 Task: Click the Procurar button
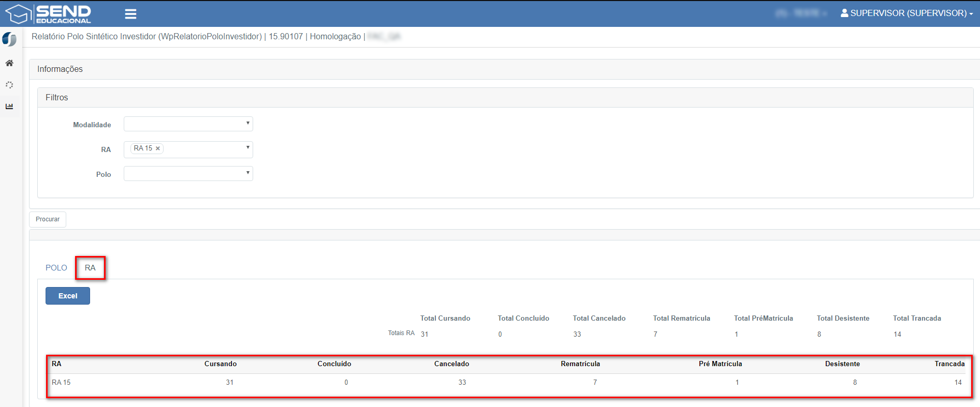[48, 219]
